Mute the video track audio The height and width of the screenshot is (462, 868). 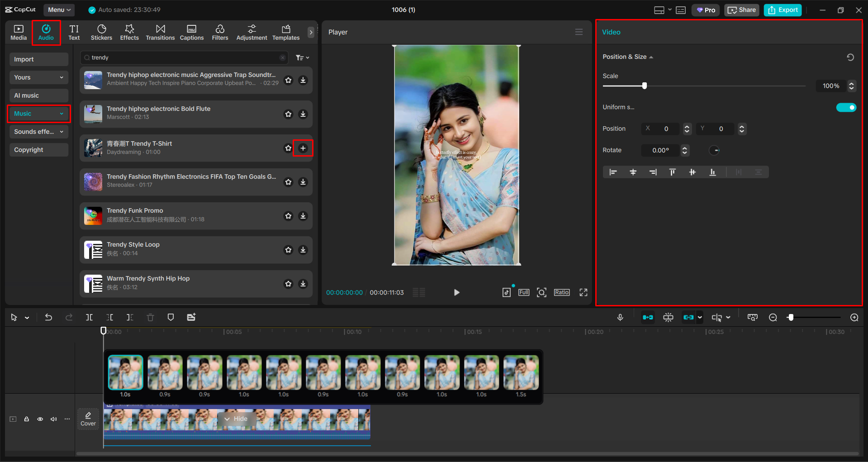pos(53,419)
